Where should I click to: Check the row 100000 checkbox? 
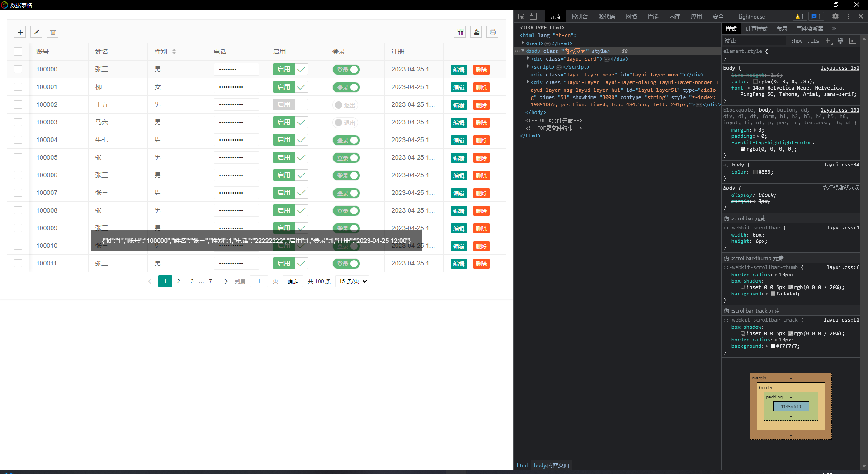(x=18, y=69)
